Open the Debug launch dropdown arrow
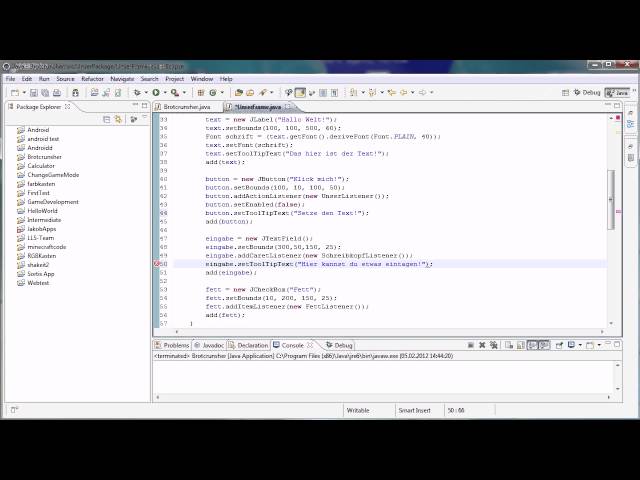This screenshot has width=640, height=480. pyautogui.click(x=146, y=93)
